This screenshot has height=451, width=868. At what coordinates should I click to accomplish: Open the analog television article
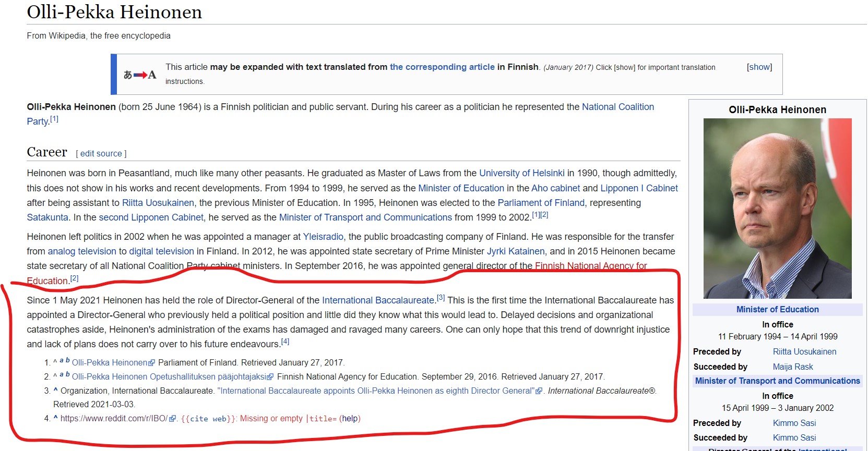[82, 251]
